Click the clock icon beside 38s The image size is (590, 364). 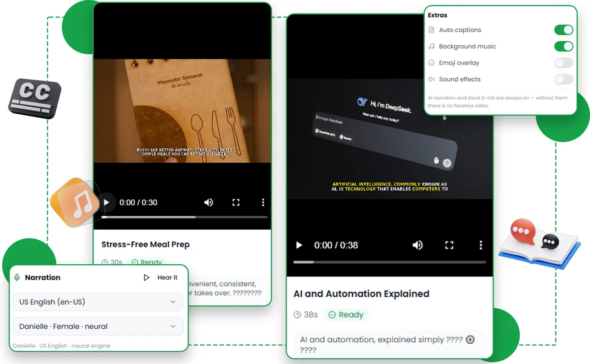[297, 315]
